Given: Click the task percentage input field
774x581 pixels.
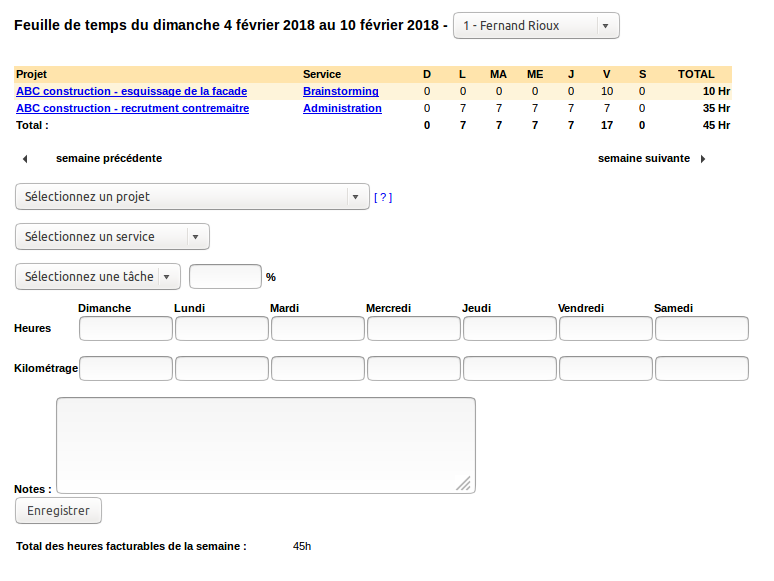Looking at the screenshot, I should 225,277.
